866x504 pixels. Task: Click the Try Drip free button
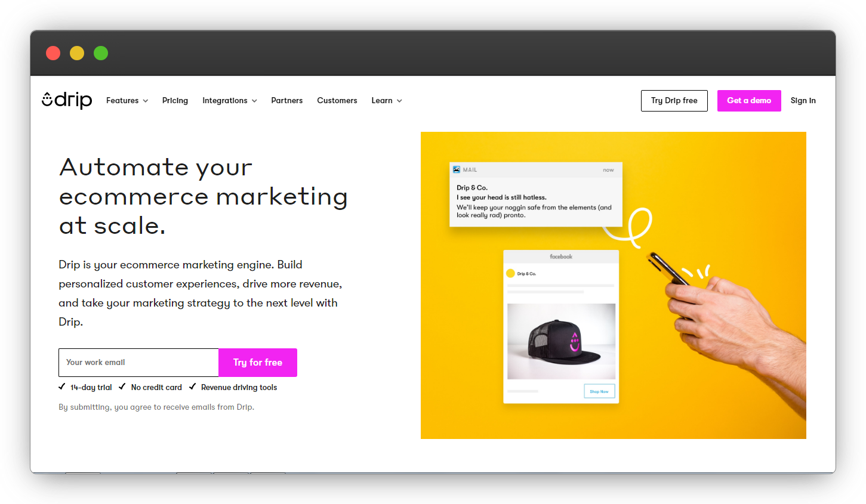[674, 101]
